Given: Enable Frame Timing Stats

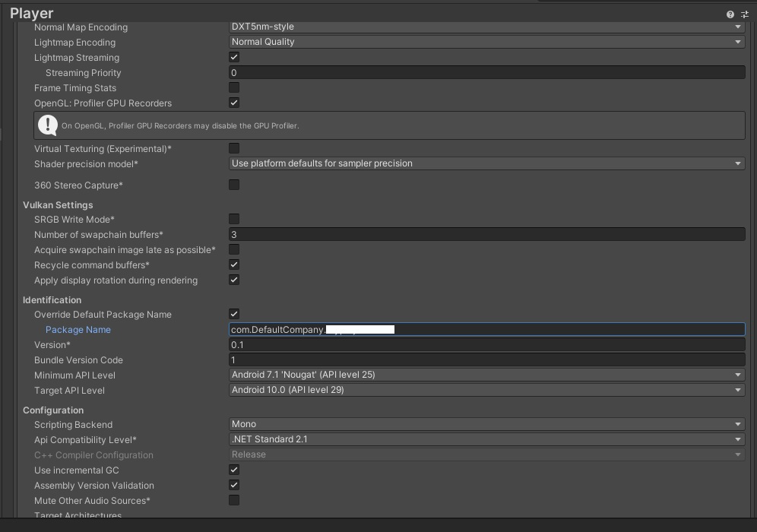Looking at the screenshot, I should (x=234, y=88).
